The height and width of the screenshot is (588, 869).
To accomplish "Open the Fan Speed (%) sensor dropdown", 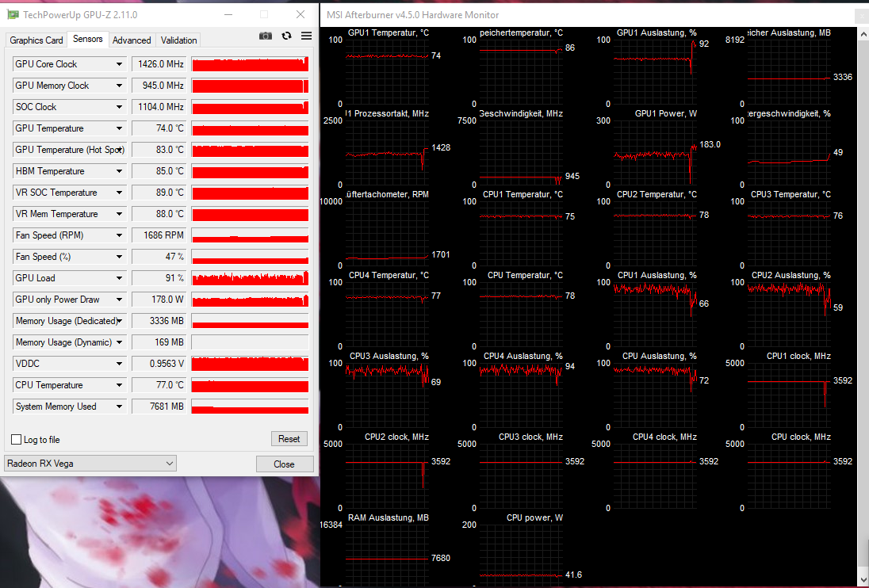I will tap(119, 257).
